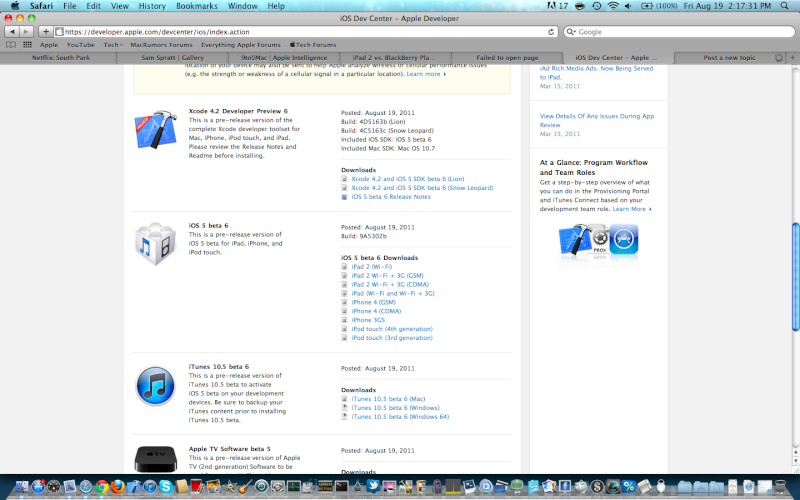Switch to the Netflix: South Park tab
Viewport: 800px width, 500px height.
[x=61, y=58]
